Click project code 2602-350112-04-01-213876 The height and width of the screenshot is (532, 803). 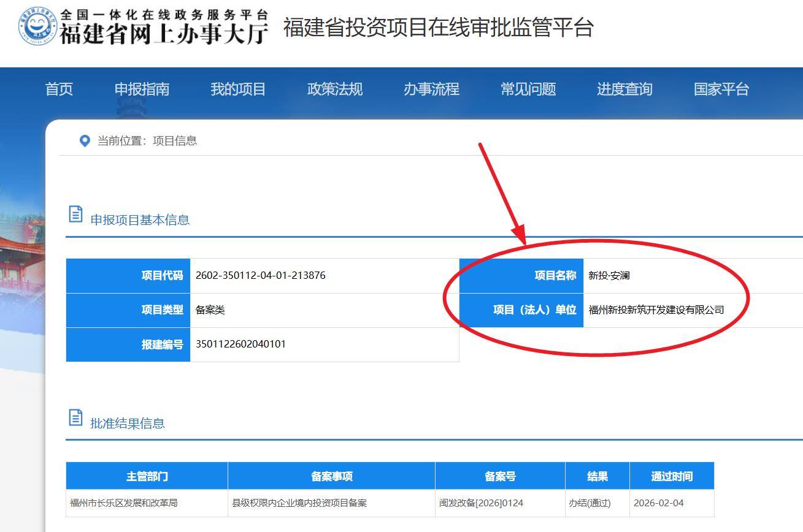[x=260, y=276]
